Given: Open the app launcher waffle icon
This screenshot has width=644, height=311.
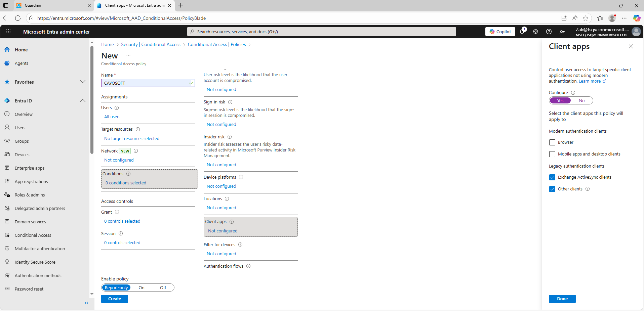Looking at the screenshot, I should [8, 32].
